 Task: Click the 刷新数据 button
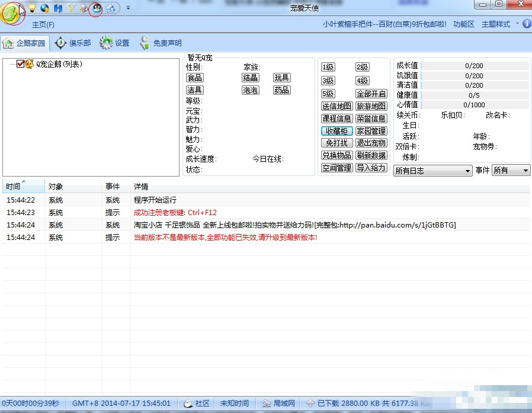371,155
